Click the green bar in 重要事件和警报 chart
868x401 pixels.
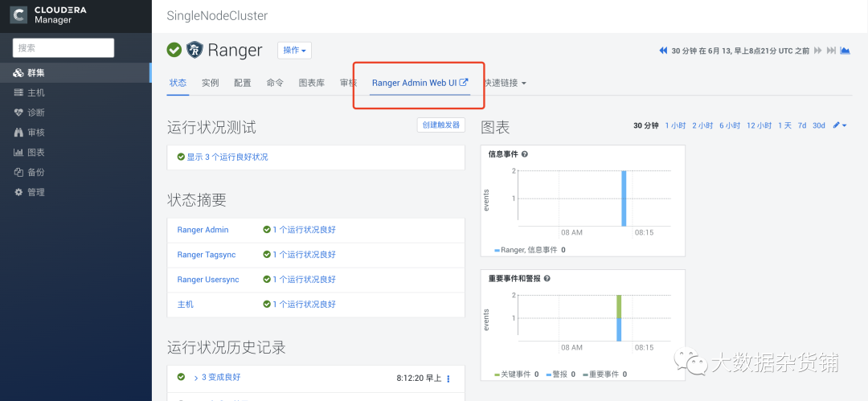pos(619,306)
